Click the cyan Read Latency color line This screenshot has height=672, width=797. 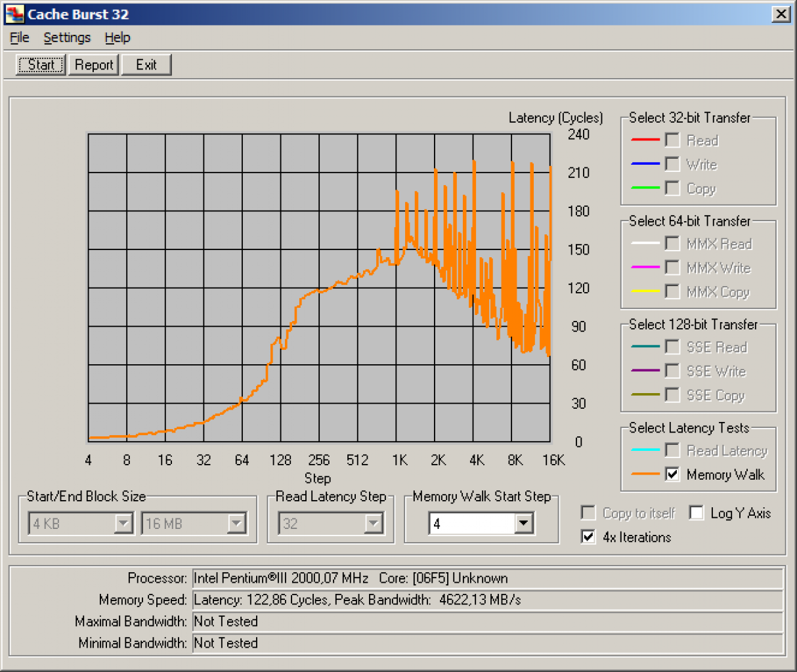[x=645, y=450]
